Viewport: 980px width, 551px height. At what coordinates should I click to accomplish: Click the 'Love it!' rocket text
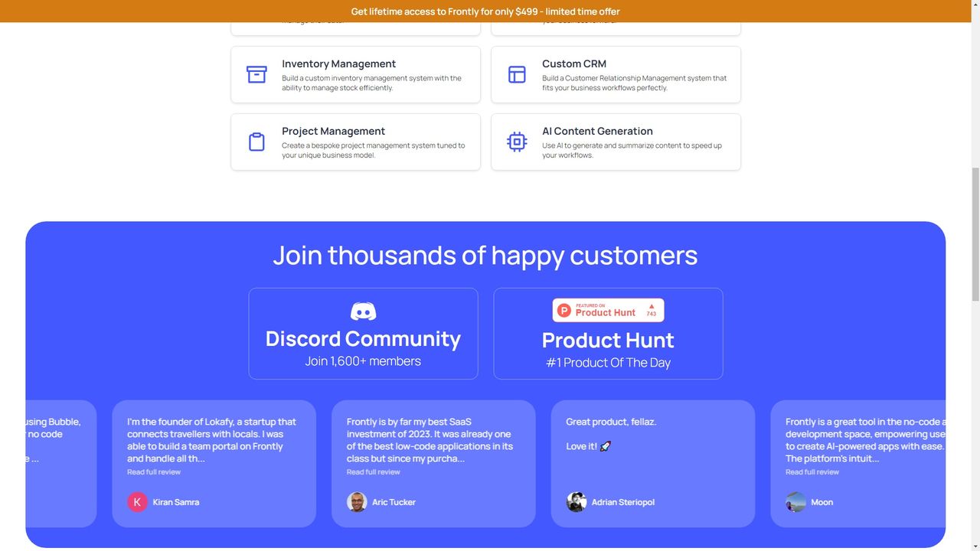(589, 446)
